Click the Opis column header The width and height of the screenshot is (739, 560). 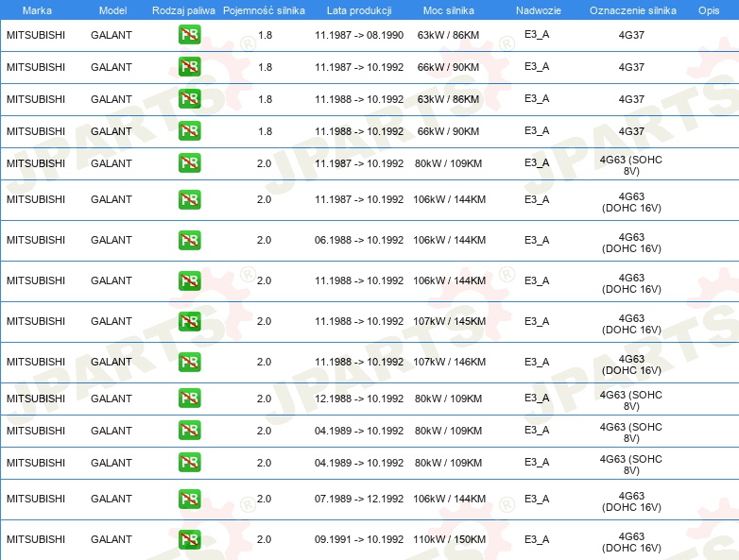click(x=709, y=10)
